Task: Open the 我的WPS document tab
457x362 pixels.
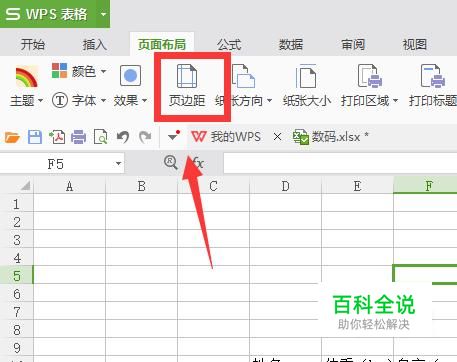Action: [x=235, y=137]
